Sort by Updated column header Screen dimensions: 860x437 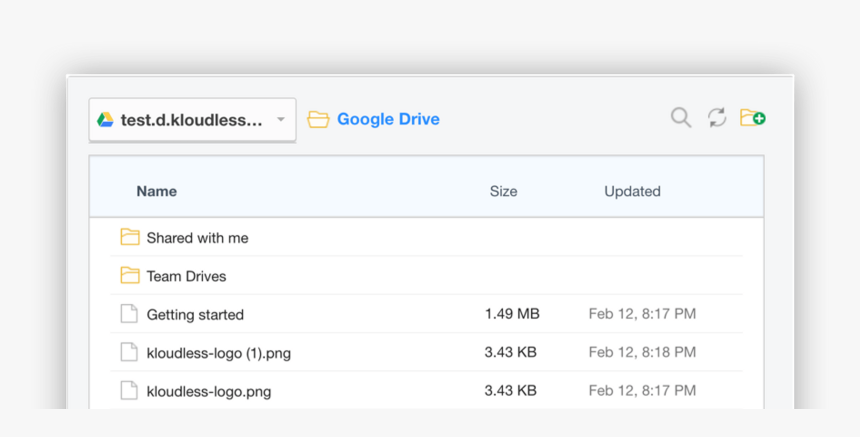click(632, 191)
